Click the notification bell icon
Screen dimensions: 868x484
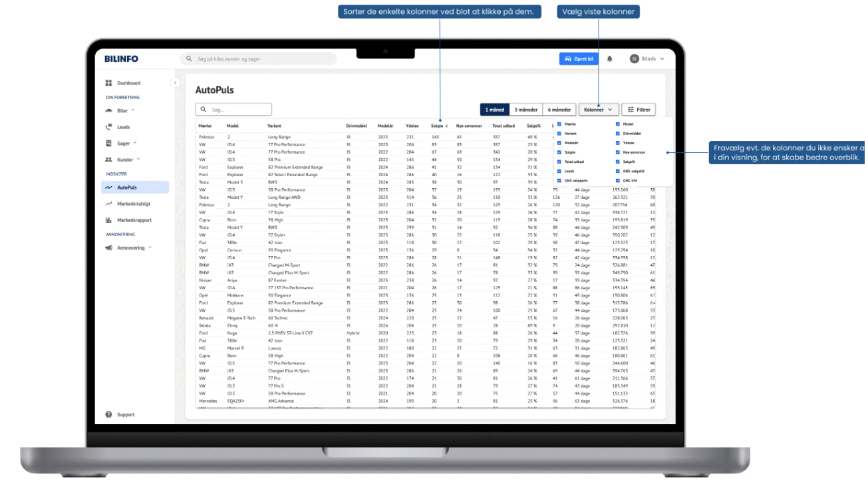609,59
